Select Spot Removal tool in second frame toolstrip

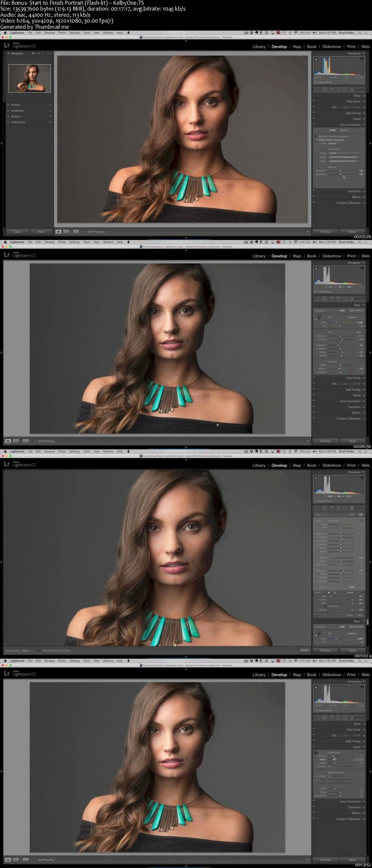click(325, 299)
